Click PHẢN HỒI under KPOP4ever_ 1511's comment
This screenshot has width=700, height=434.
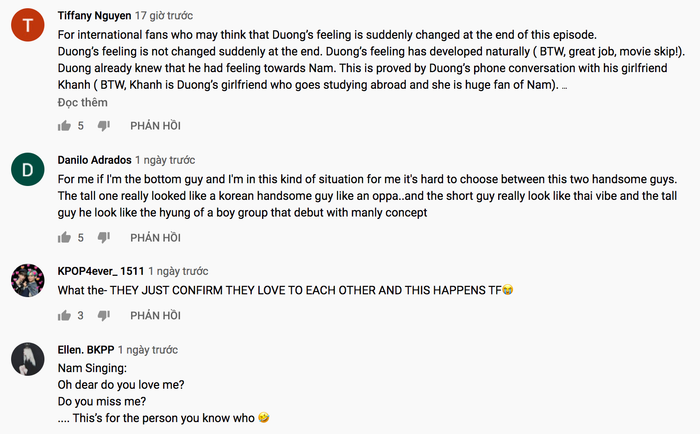tap(155, 316)
